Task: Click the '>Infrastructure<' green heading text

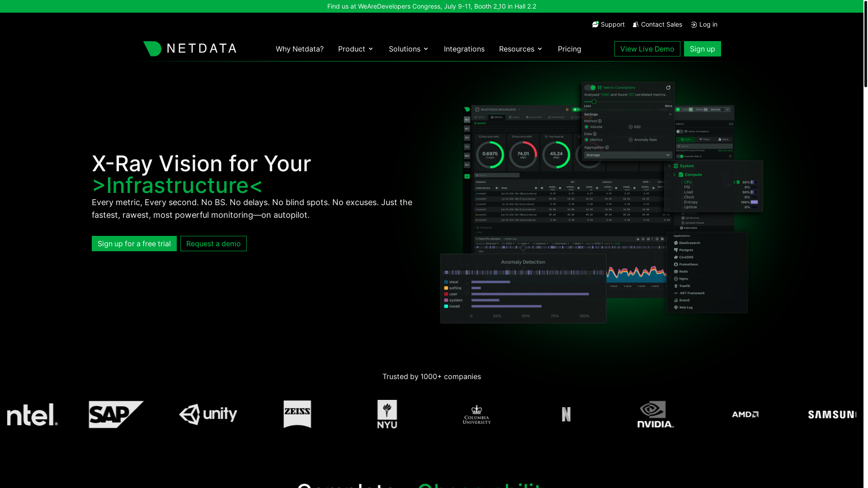Action: (177, 185)
